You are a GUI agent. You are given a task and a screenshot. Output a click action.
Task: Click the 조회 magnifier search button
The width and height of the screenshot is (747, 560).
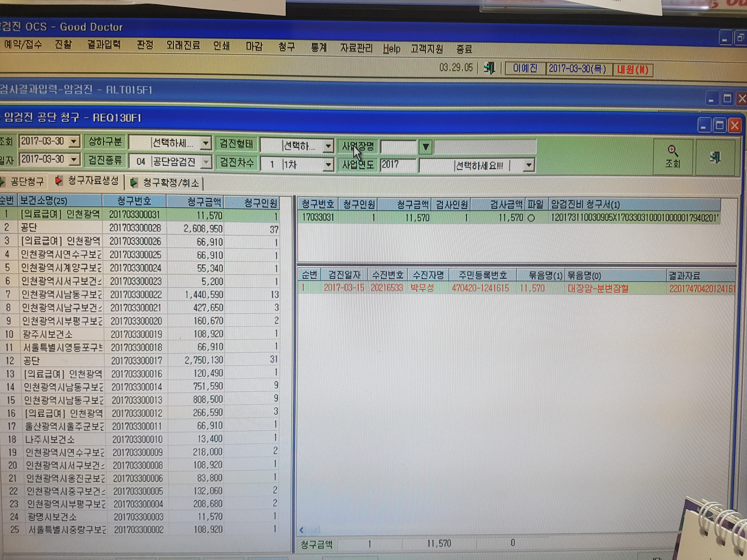[x=673, y=157]
